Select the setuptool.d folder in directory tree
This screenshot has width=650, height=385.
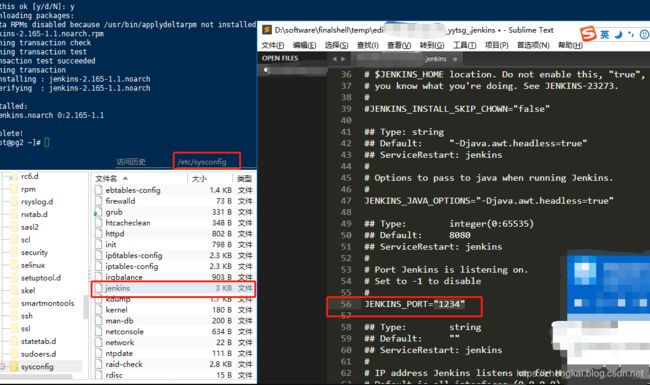(x=41, y=278)
